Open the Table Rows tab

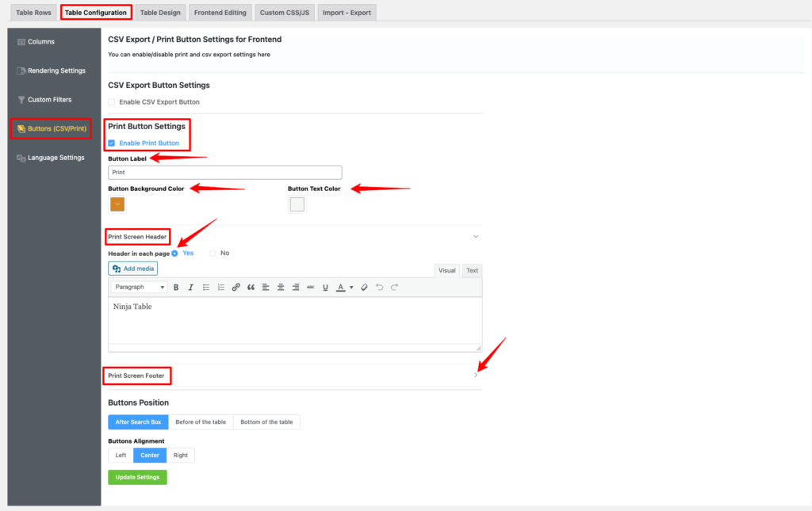click(33, 13)
